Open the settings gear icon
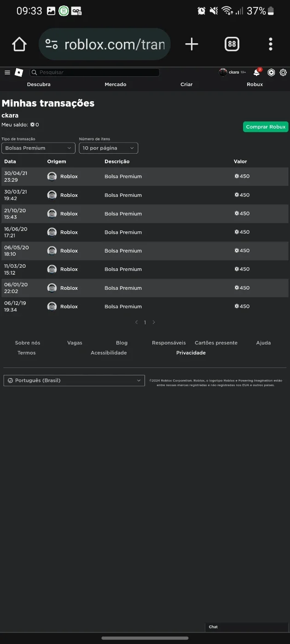 [283, 72]
